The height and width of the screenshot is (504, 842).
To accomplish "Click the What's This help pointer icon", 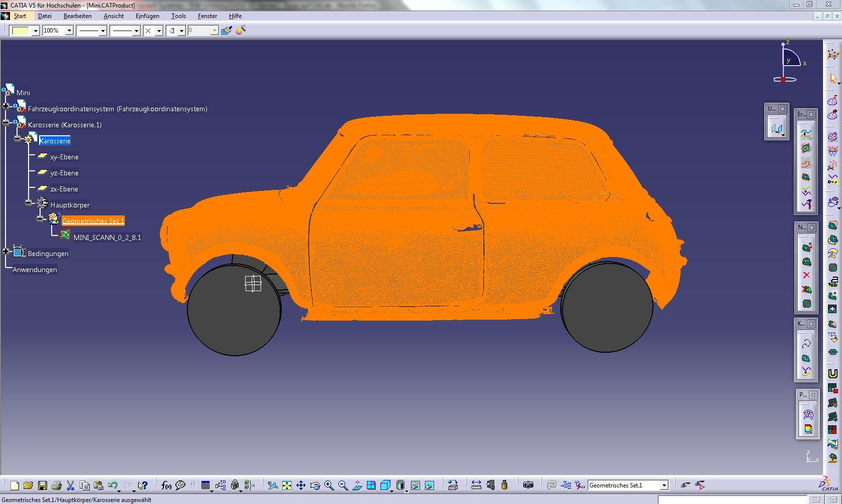I will click(143, 485).
